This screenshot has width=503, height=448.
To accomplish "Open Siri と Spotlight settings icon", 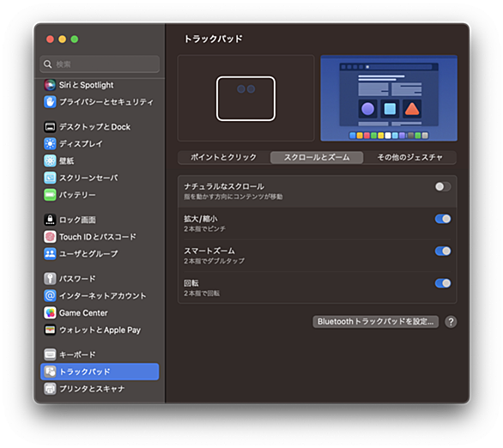I will pos(50,85).
